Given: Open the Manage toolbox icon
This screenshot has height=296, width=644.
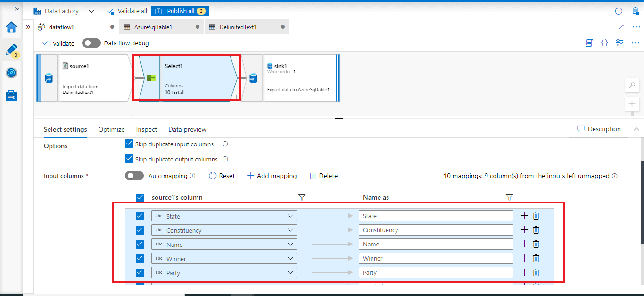Looking at the screenshot, I should tap(11, 95).
